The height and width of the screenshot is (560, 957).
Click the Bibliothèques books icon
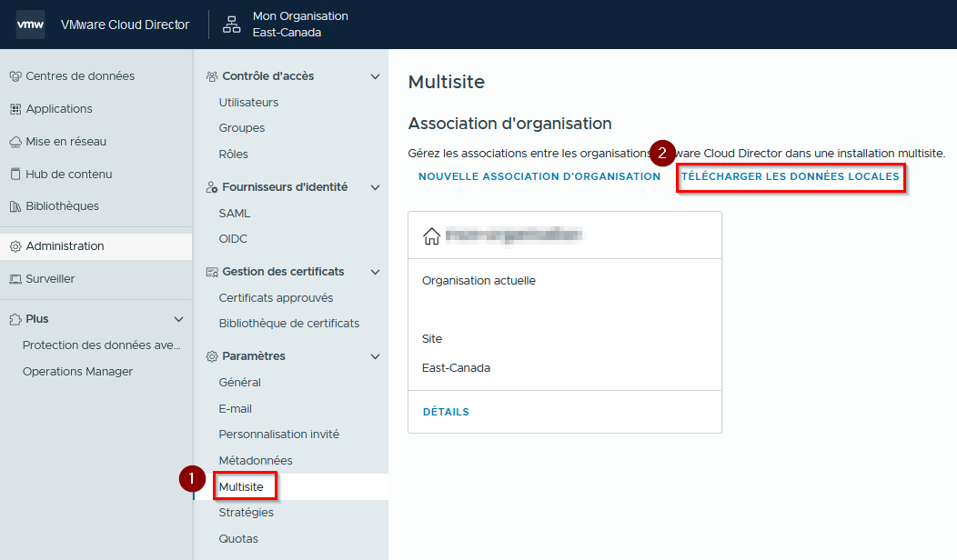click(15, 206)
